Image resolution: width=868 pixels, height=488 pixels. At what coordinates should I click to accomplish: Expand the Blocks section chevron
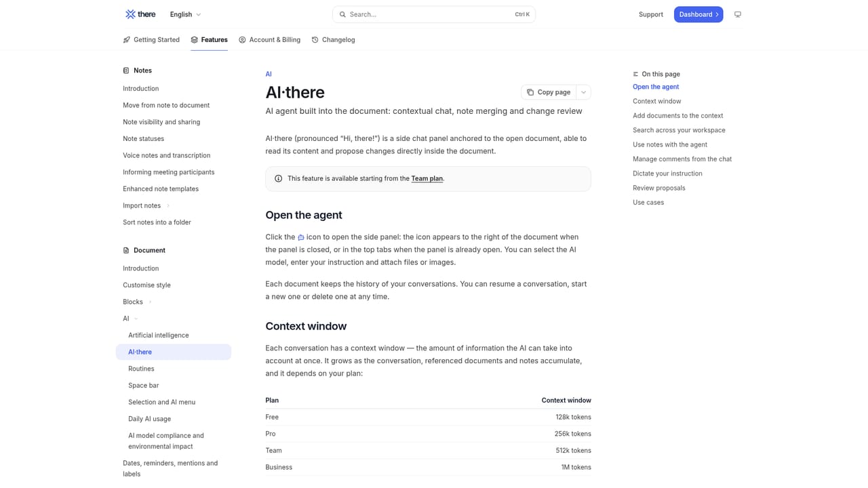pos(150,302)
